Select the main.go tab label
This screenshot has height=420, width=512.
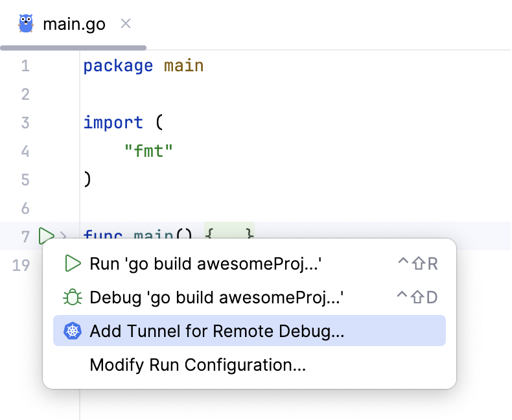click(74, 25)
